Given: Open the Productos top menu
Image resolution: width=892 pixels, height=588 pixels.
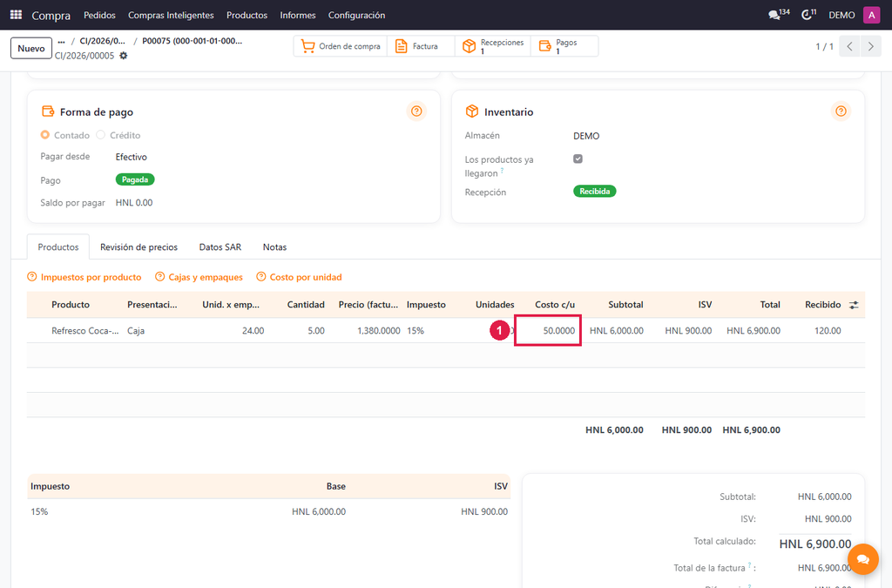Looking at the screenshot, I should (247, 15).
